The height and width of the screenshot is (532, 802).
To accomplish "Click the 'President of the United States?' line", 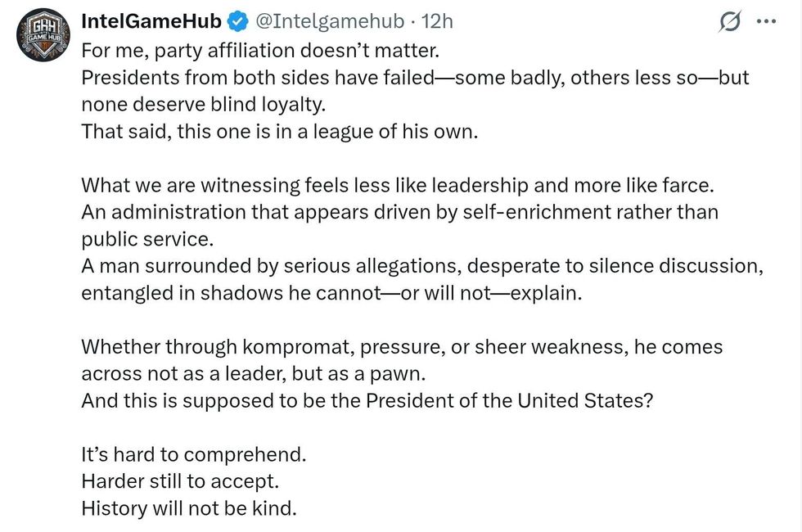I will coord(367,399).
